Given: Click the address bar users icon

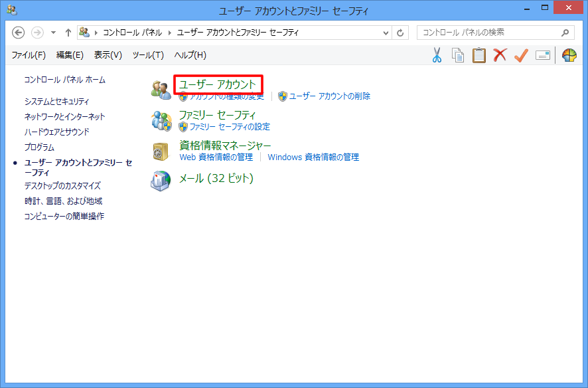Looking at the screenshot, I should (x=84, y=33).
